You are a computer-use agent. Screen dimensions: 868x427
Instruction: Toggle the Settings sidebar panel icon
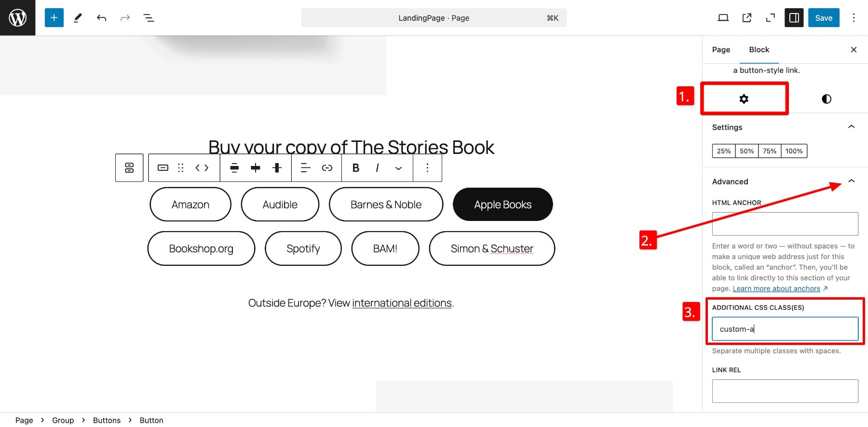pos(794,17)
